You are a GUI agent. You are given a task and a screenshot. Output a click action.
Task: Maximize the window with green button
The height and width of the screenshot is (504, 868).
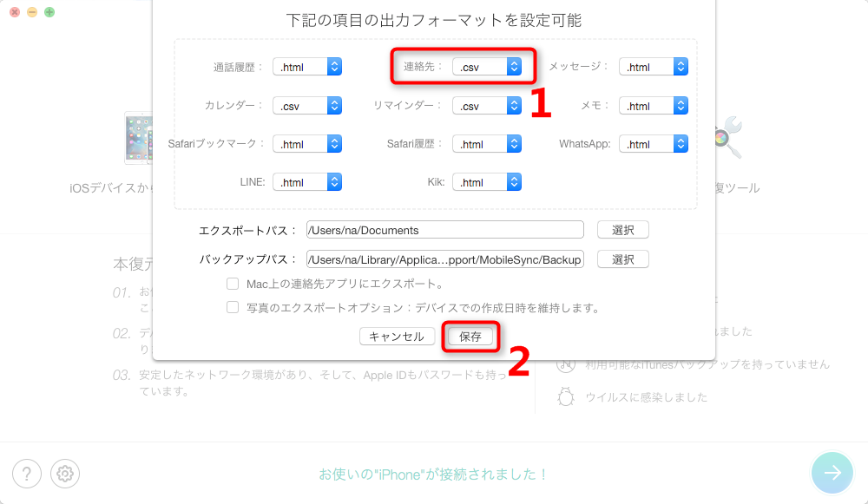click(x=49, y=11)
